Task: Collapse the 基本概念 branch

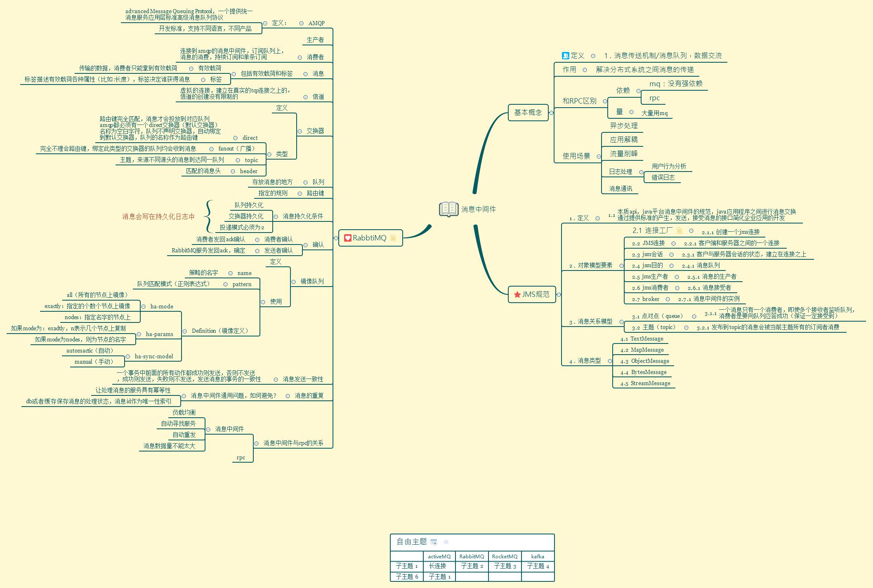Action: tap(551, 113)
